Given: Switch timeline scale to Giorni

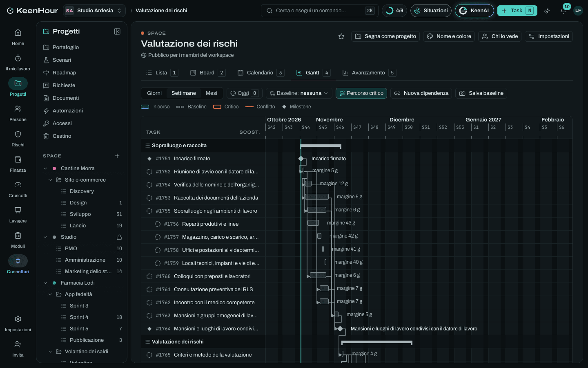Looking at the screenshot, I should point(154,93).
